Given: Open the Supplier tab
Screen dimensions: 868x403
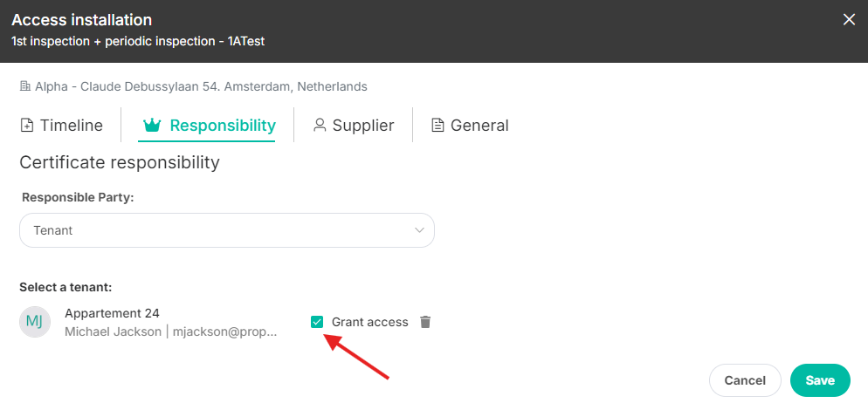Looking at the screenshot, I should pos(353,126).
